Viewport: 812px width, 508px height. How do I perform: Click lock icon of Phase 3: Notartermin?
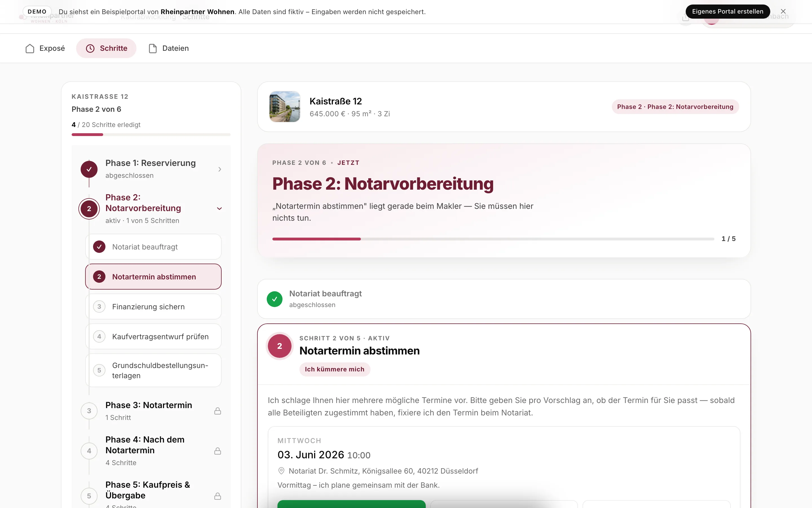(218, 411)
